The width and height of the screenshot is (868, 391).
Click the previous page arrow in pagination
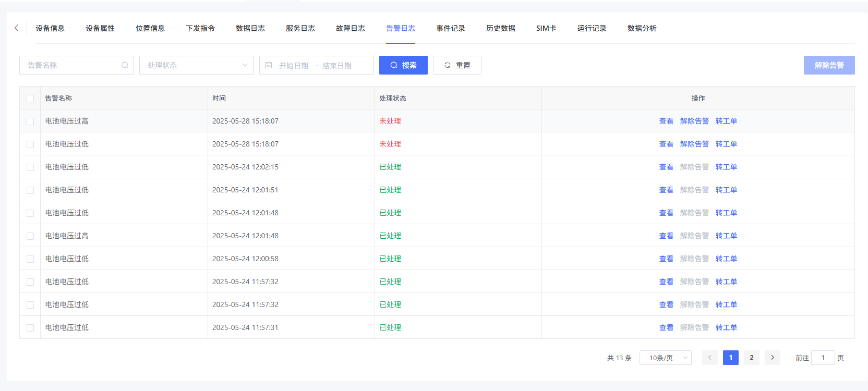click(x=709, y=358)
